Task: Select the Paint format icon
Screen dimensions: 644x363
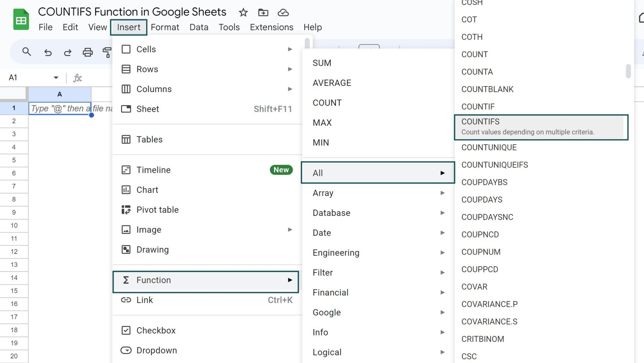Action: (x=107, y=52)
